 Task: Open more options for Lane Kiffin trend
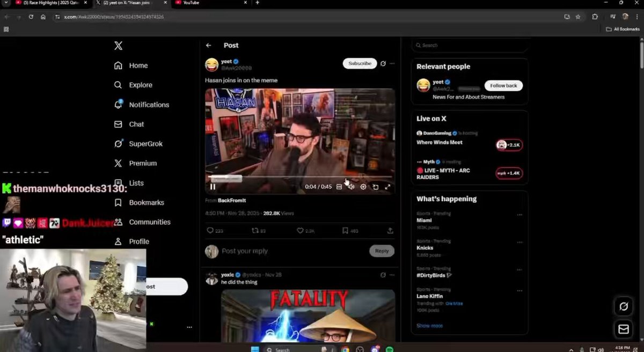tap(519, 292)
